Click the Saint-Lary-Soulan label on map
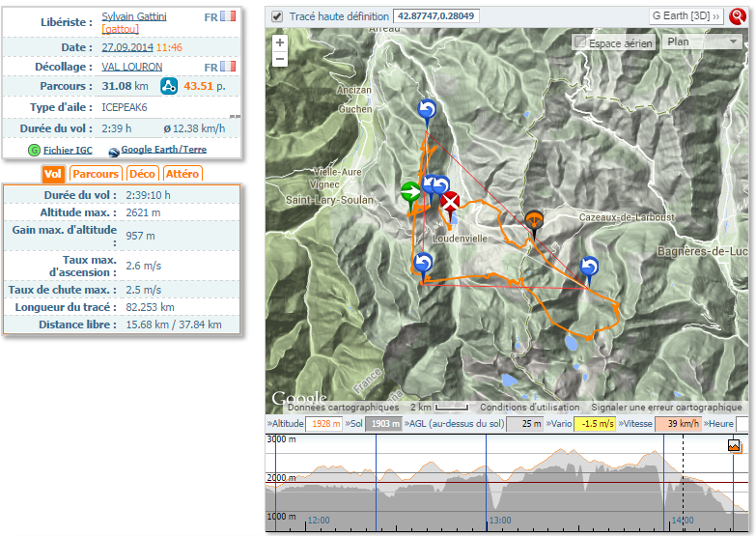The image size is (756, 536). [329, 200]
